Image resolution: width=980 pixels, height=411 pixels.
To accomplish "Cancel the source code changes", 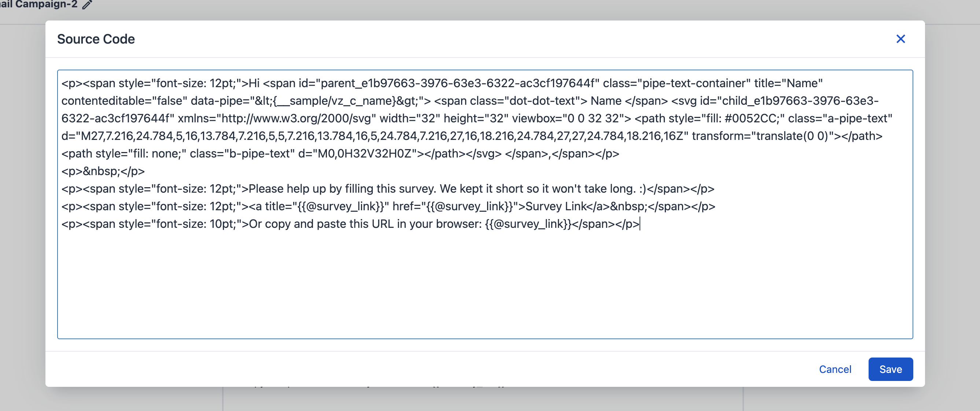I will click(835, 369).
